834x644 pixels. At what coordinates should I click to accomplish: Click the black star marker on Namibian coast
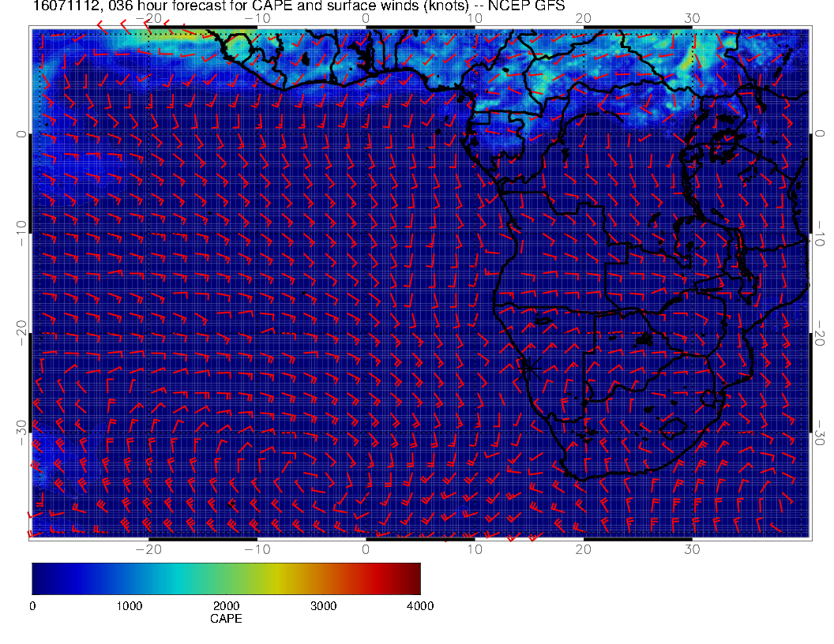528,366
